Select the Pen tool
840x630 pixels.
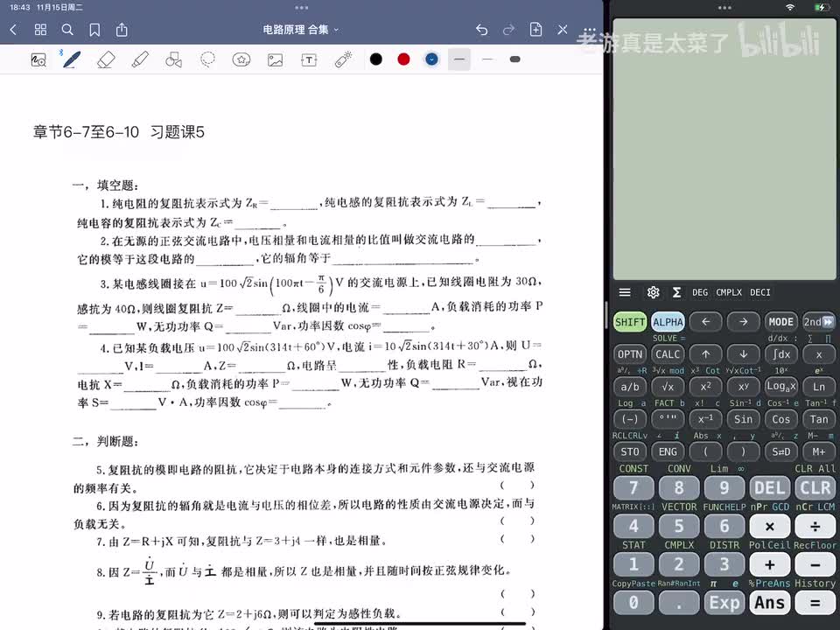click(72, 59)
